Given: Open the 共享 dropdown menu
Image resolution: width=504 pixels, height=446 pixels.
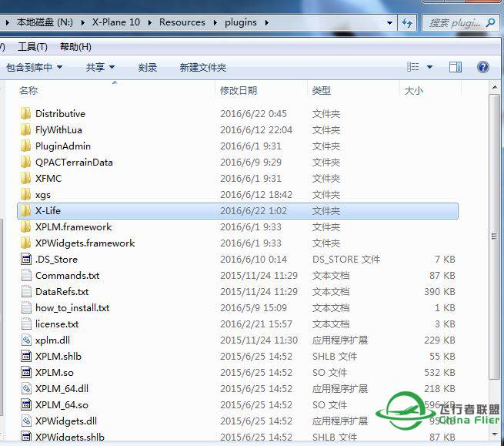Looking at the screenshot, I should [x=100, y=67].
